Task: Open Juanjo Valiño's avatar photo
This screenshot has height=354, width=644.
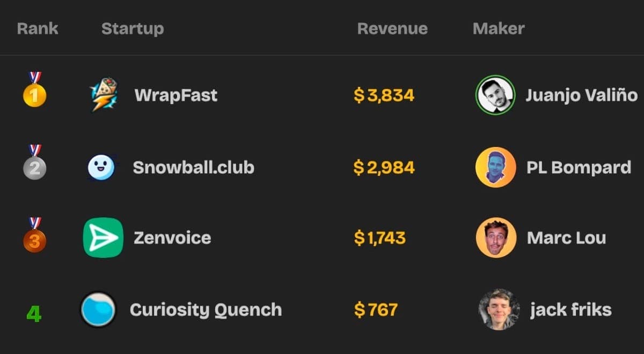Action: click(x=495, y=95)
